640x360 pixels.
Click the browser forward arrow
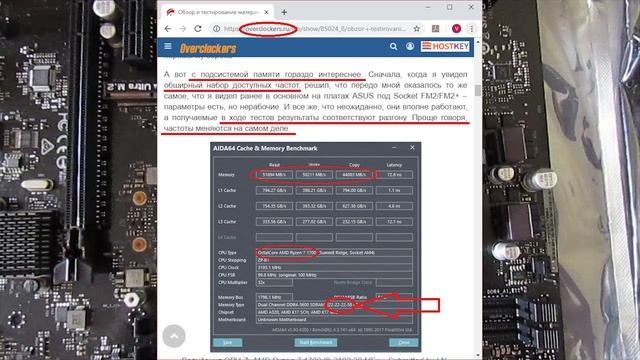[183, 29]
